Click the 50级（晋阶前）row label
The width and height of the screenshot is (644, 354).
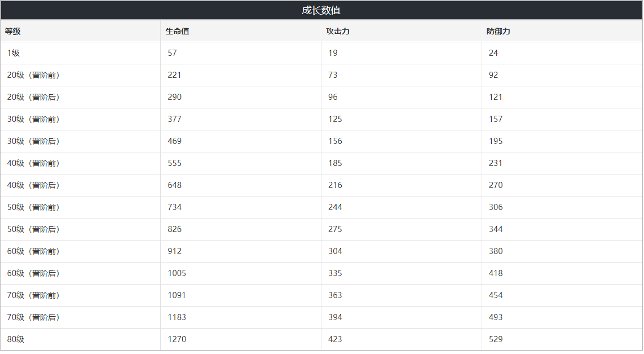33,207
